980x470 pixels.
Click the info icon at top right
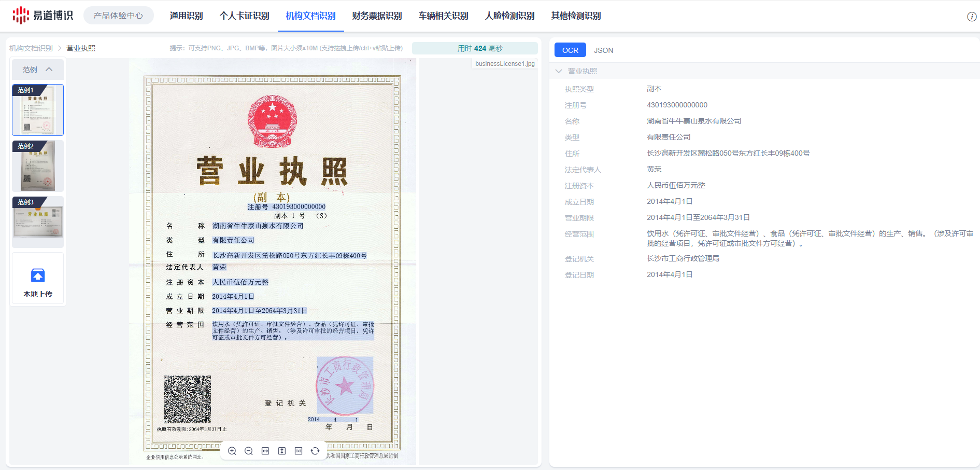[x=972, y=17]
